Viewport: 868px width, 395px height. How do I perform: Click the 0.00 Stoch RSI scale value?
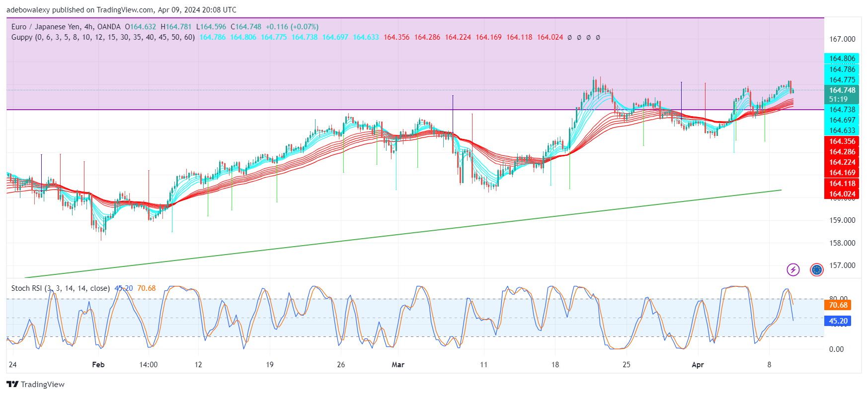836,349
